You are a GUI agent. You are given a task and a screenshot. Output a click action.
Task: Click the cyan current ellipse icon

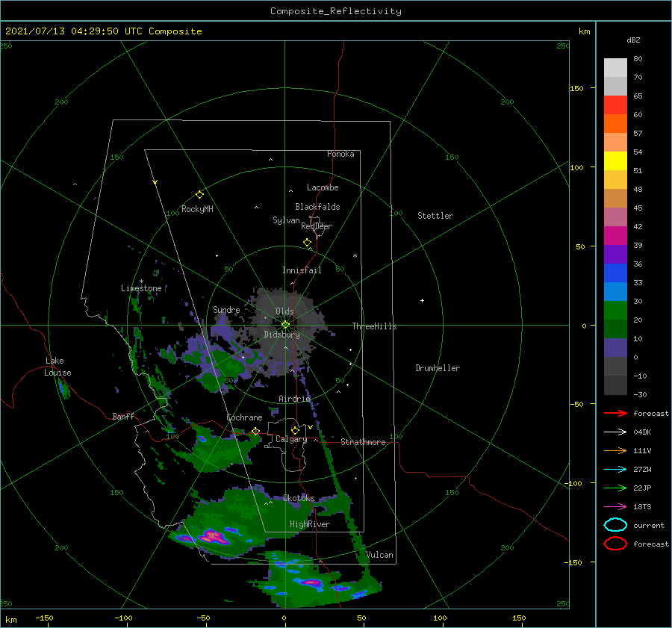tap(615, 525)
